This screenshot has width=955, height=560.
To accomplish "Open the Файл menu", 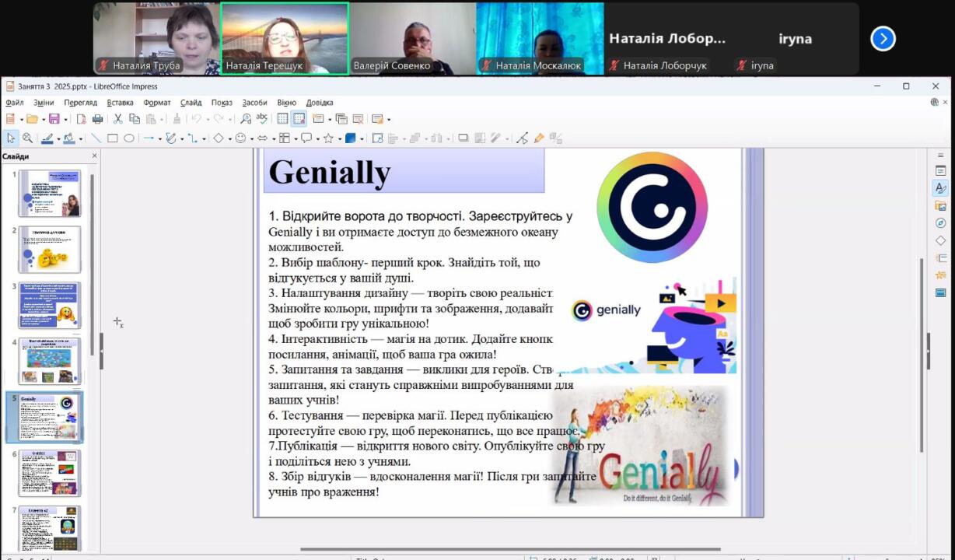I will click(15, 103).
